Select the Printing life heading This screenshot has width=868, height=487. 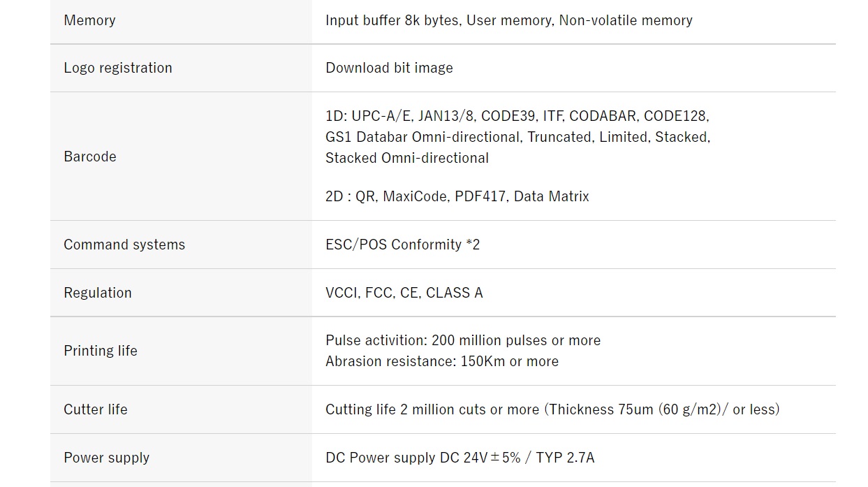(x=101, y=351)
